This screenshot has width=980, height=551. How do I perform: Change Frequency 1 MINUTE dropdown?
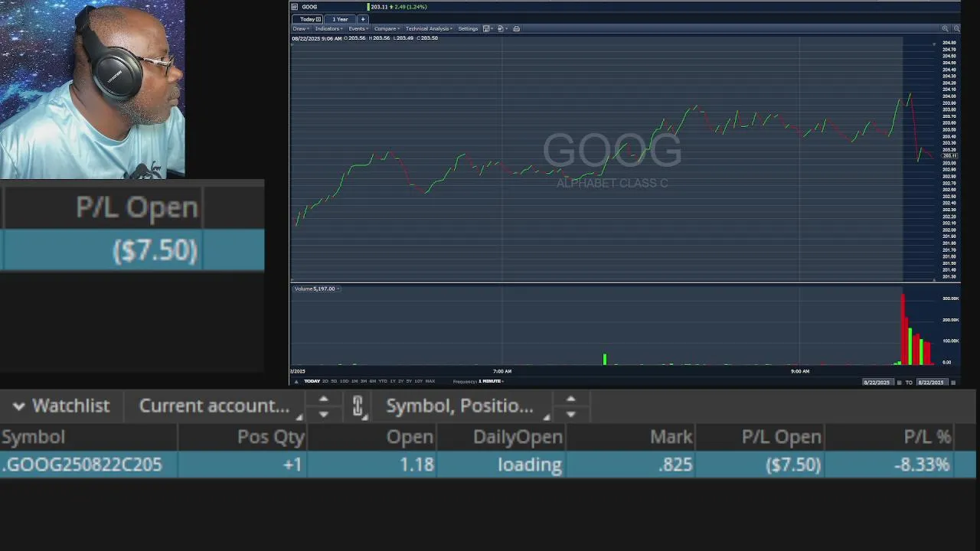491,382
